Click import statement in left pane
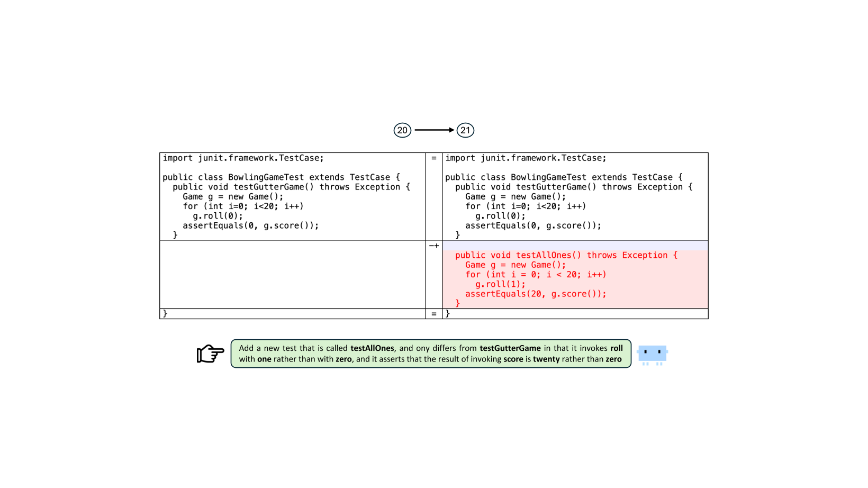This screenshot has width=868, height=488. point(243,158)
